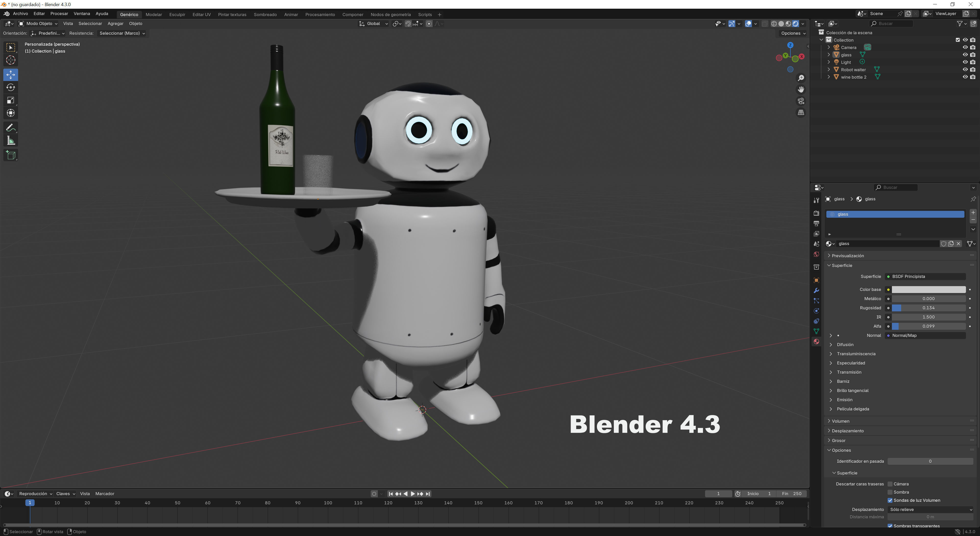Hide the glass object in viewport
The height and width of the screenshot is (536, 980).
pos(965,55)
